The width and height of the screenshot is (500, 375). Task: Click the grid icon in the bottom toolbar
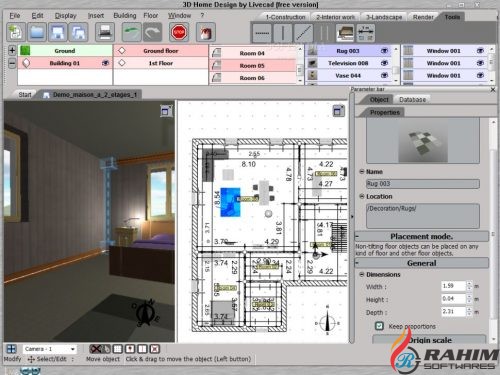coord(118,349)
